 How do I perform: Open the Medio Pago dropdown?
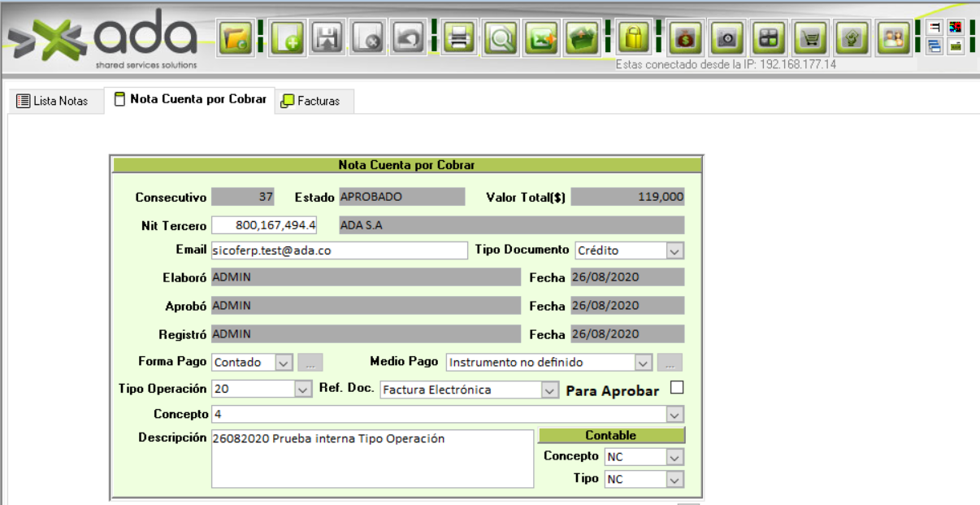643,363
